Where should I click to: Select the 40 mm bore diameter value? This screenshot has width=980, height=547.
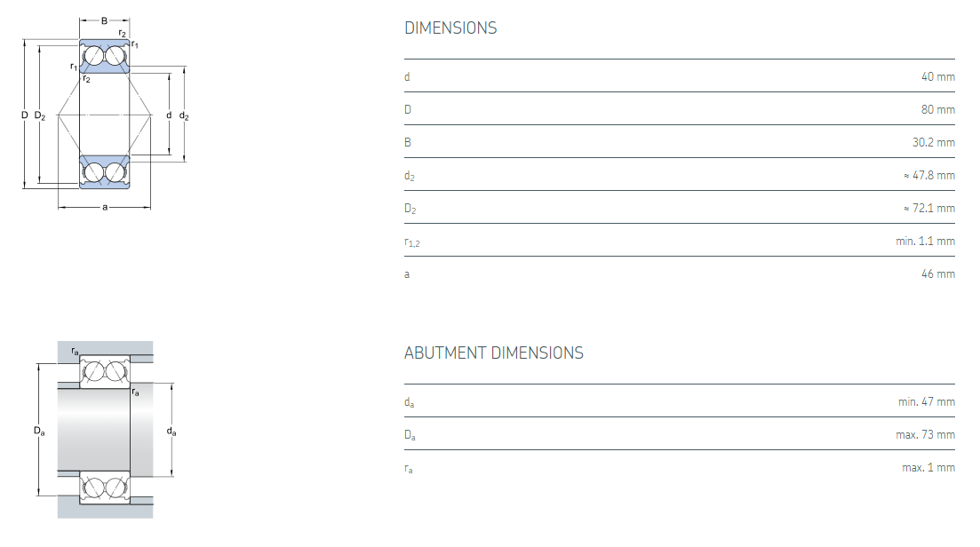(x=937, y=77)
